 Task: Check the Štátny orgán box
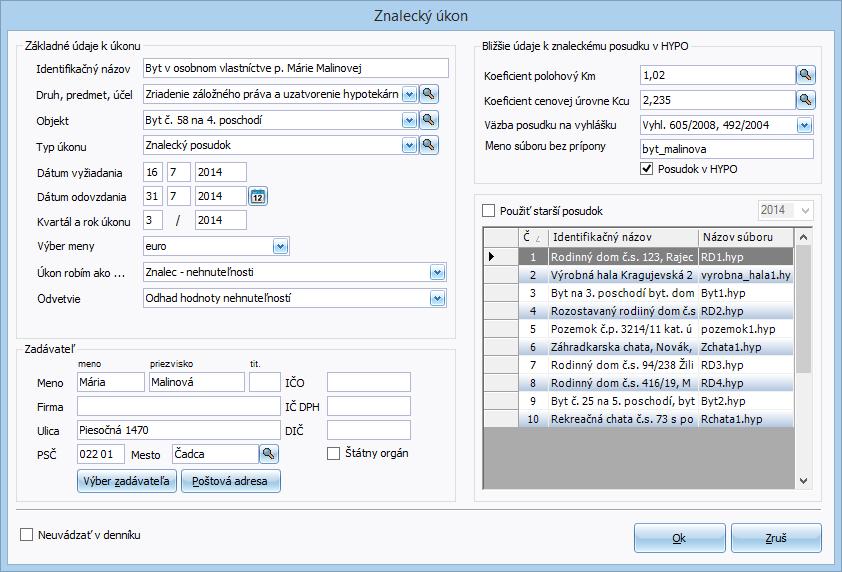(333, 453)
